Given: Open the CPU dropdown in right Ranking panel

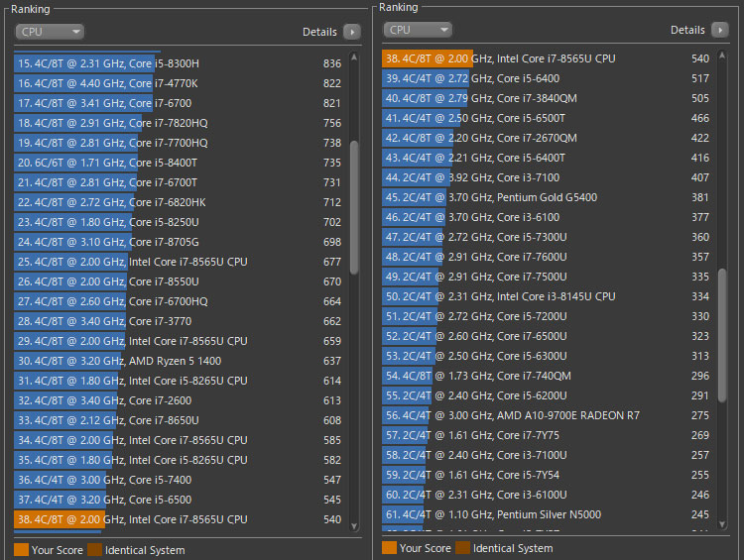Looking at the screenshot, I should coord(418,30).
